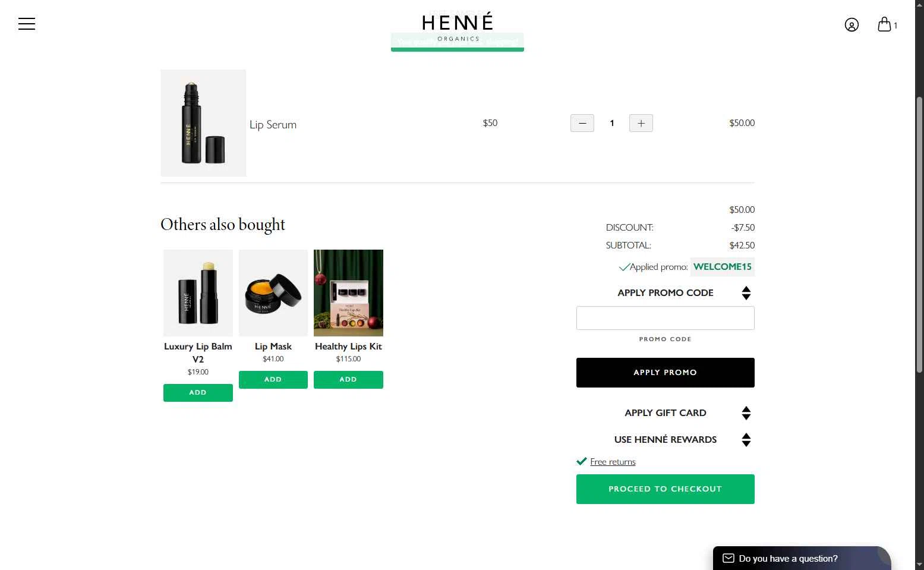The width and height of the screenshot is (924, 570).
Task: Click the $41.00 Lip Mask price
Action: 273,359
